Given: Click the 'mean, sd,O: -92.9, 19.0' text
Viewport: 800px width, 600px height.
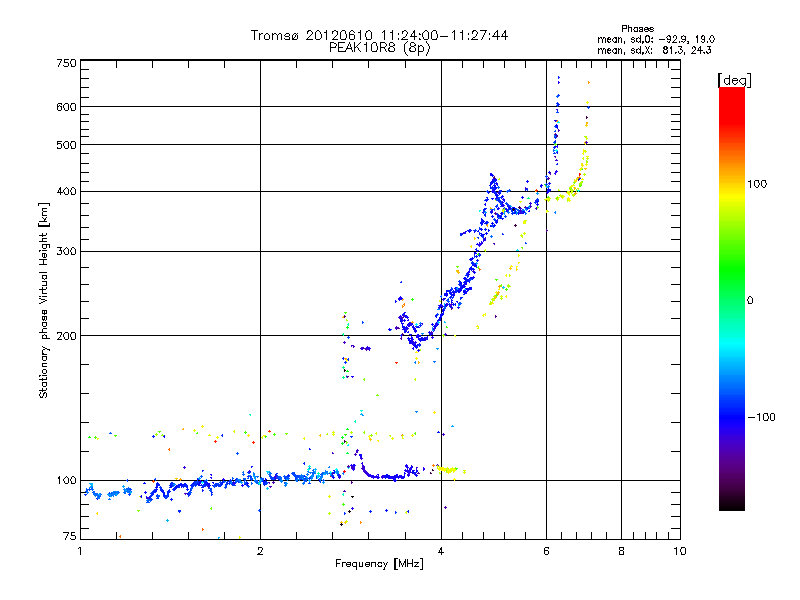Looking at the screenshot, I should click(x=656, y=39).
